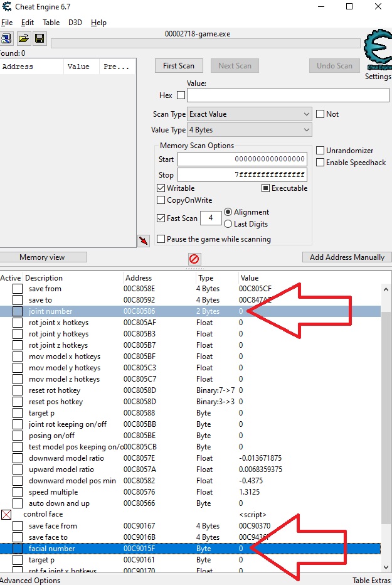Open the Help menu
The height and width of the screenshot is (585, 392).
click(98, 23)
